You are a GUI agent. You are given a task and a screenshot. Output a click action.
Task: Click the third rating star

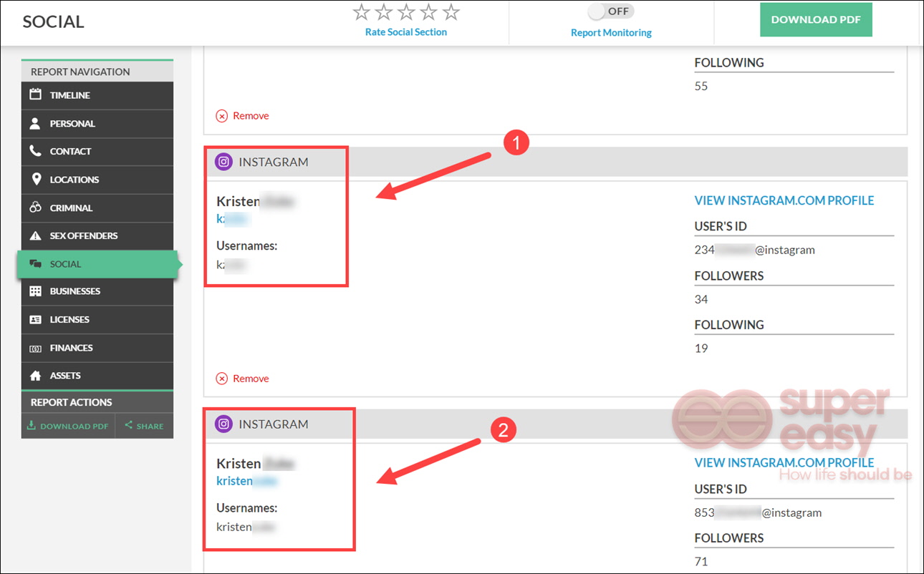(x=406, y=12)
